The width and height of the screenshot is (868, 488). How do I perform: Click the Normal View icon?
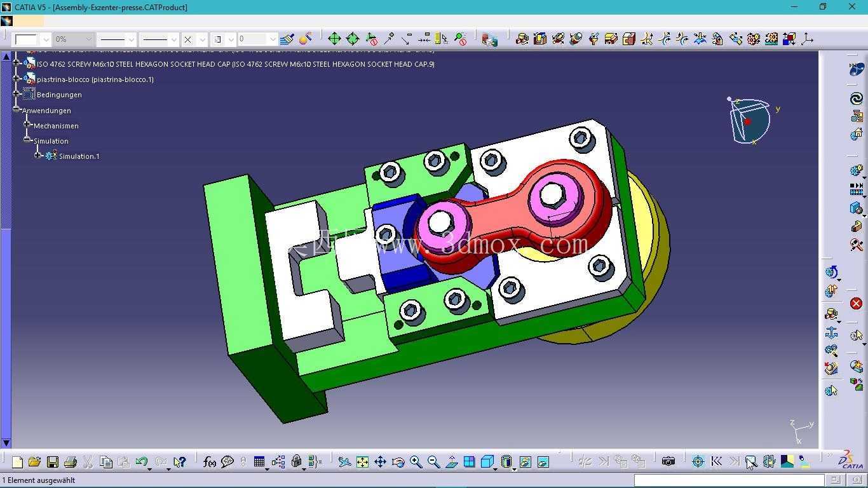pos(451,462)
